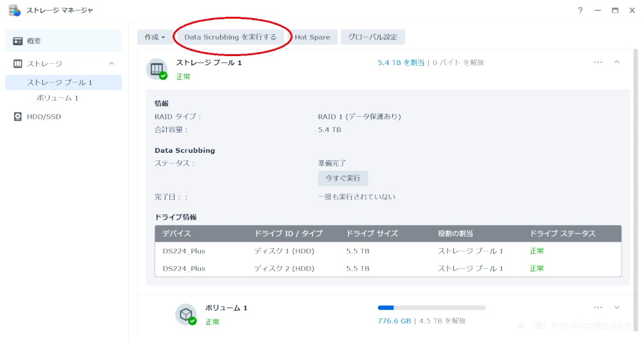Click the 概要 overview sidebar icon
This screenshot has height=341, width=644.
tap(17, 41)
